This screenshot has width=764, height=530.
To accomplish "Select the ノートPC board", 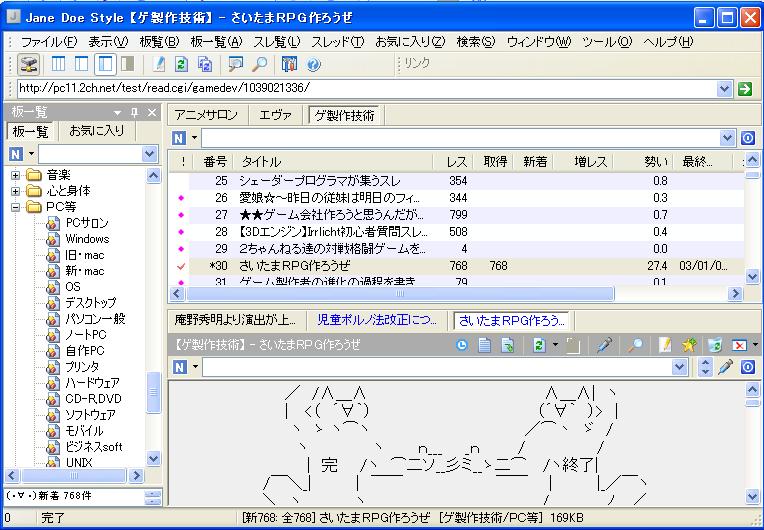I will 85,335.
